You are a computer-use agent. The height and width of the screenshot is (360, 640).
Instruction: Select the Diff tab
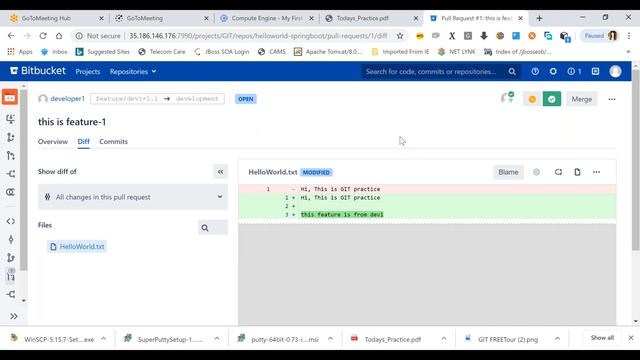83,142
